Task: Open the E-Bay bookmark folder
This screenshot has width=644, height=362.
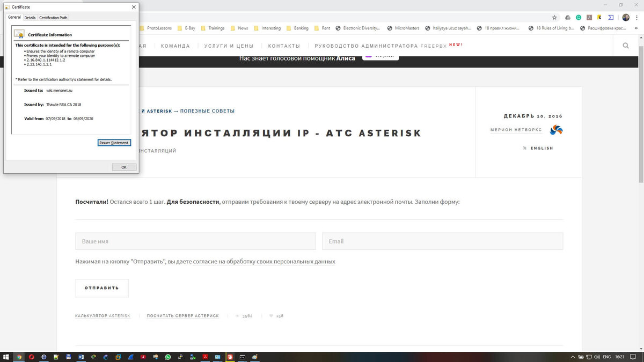Action: coord(186,28)
